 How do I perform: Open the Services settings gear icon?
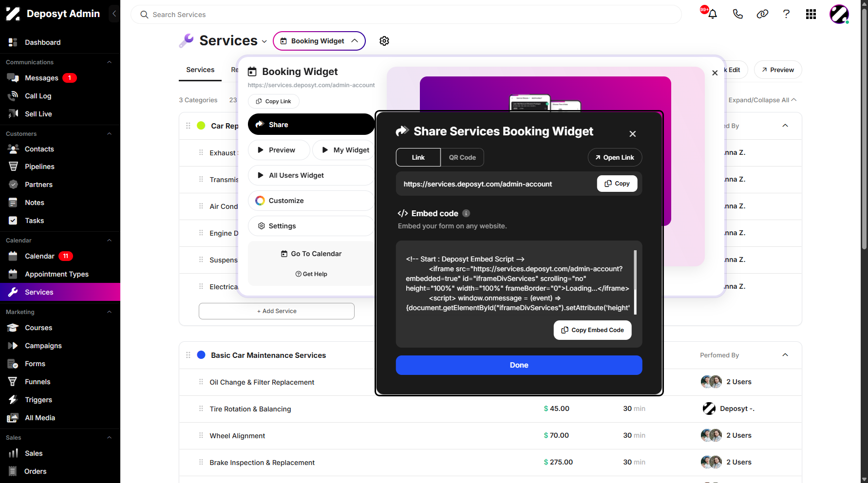click(x=384, y=41)
